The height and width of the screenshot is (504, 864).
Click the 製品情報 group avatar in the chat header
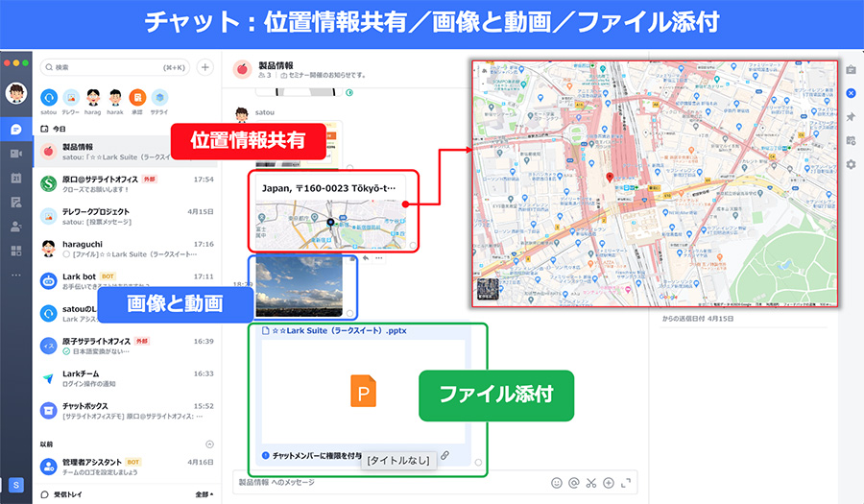[x=242, y=69]
